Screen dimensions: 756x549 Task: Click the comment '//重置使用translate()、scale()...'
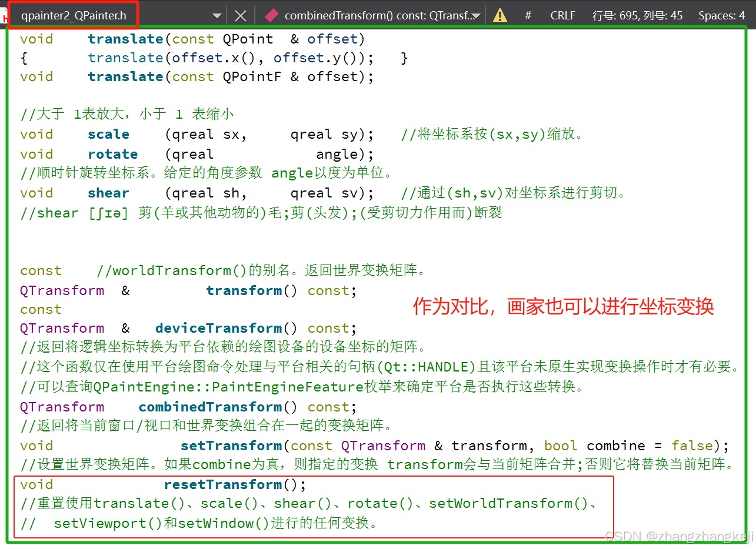click(x=309, y=504)
